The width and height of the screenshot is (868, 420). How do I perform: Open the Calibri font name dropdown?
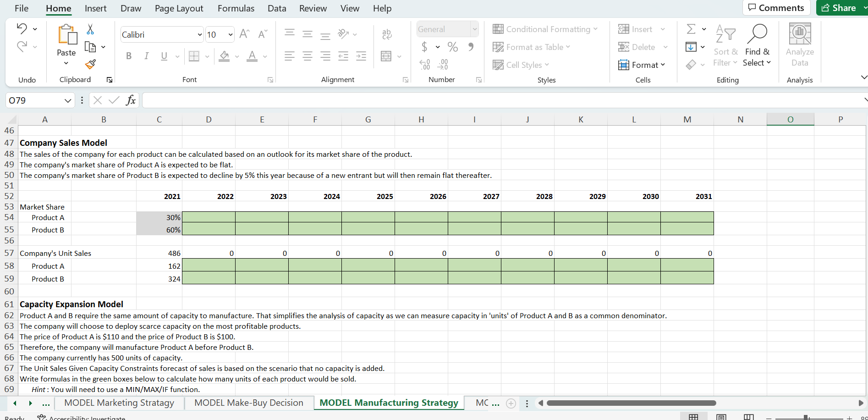(199, 35)
